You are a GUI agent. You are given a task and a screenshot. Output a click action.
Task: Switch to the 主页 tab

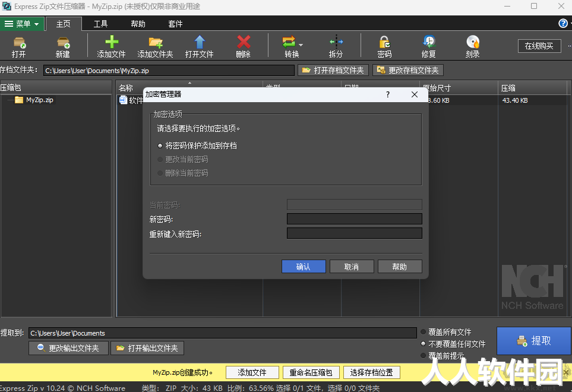pyautogui.click(x=64, y=24)
